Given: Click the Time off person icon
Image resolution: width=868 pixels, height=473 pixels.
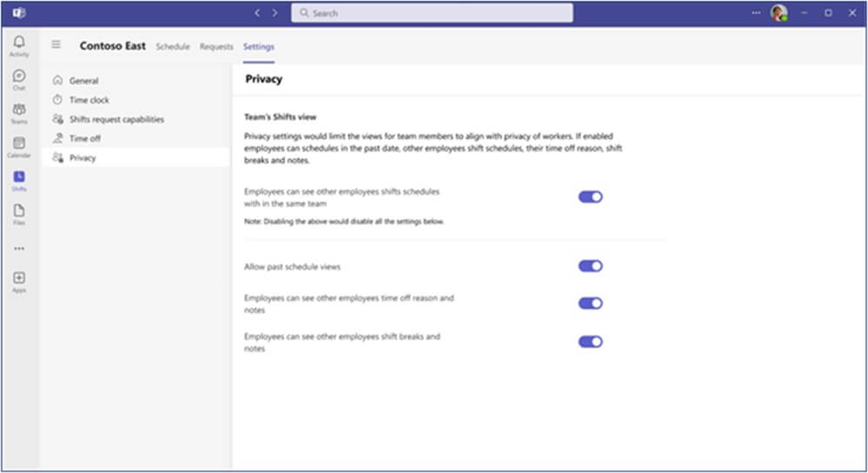Looking at the screenshot, I should click(x=57, y=138).
